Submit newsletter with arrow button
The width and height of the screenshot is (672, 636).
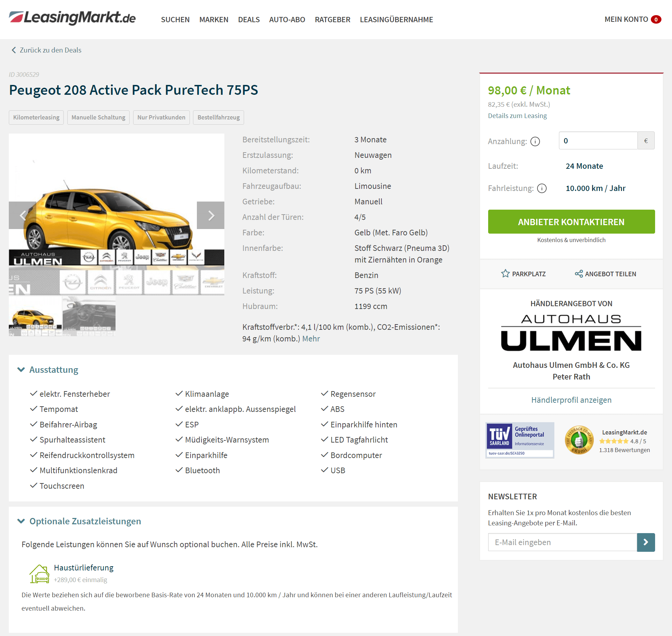[x=646, y=542]
